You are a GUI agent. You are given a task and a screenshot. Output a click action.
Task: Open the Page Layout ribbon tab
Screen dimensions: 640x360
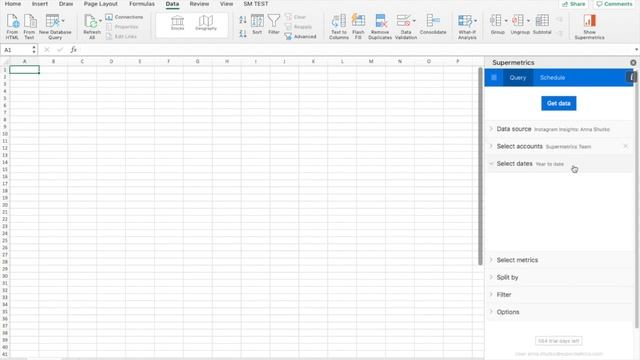100,4
